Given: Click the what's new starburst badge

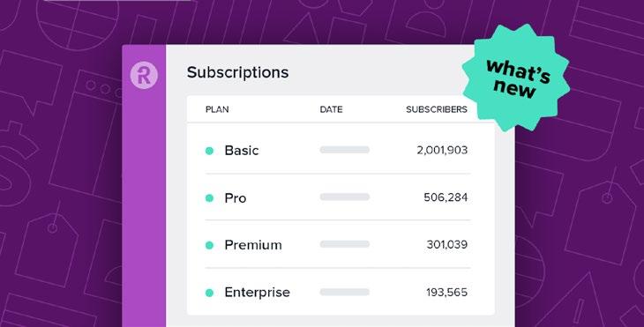Looking at the screenshot, I should 516,78.
